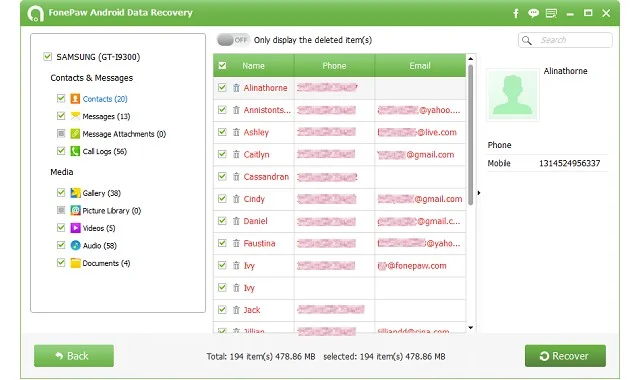Collapse detail panel with the side arrow
This screenshot has height=380, width=640.
[x=479, y=193]
